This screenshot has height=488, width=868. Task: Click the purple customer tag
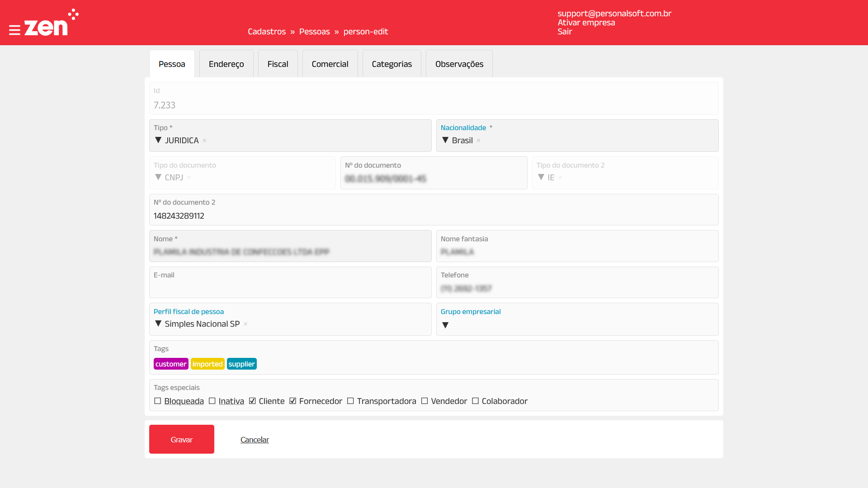[x=171, y=364]
